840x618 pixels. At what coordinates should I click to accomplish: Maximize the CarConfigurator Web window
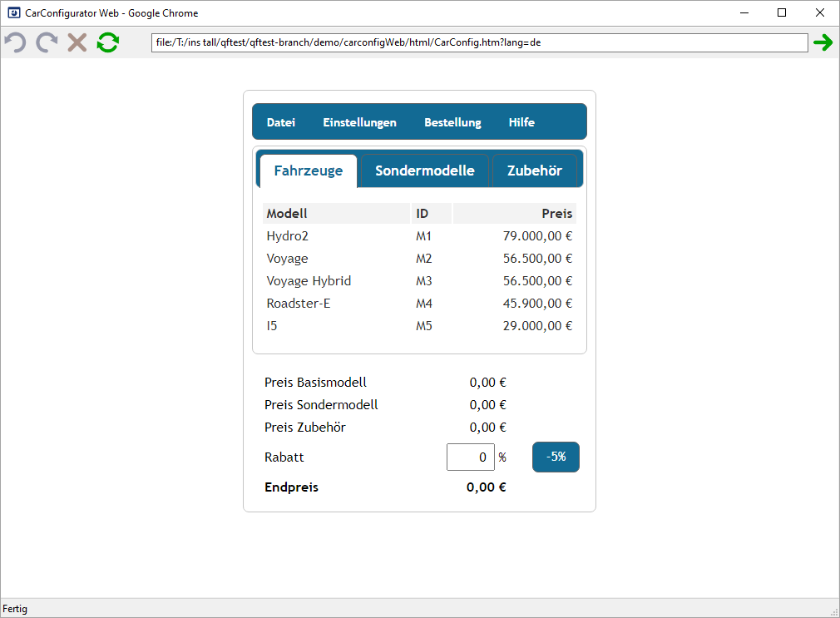click(x=782, y=12)
